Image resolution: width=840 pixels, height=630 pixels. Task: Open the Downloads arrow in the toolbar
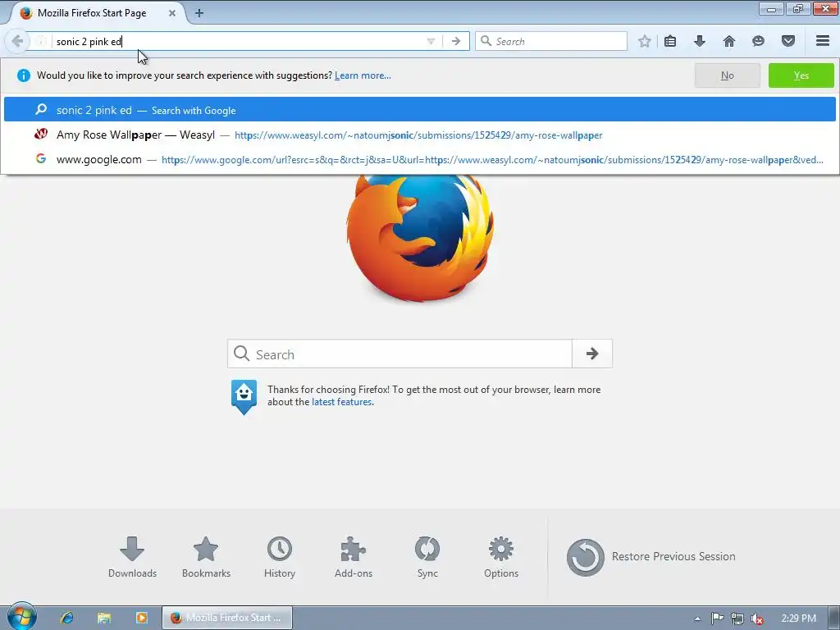pyautogui.click(x=700, y=41)
